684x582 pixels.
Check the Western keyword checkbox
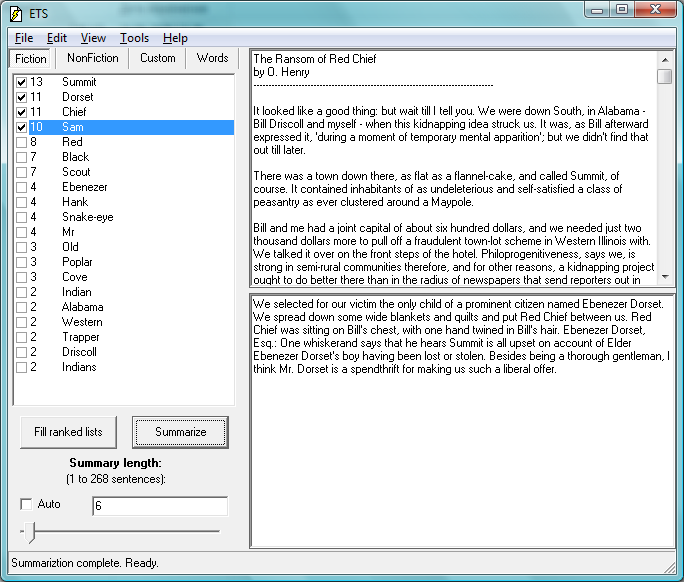[21, 322]
